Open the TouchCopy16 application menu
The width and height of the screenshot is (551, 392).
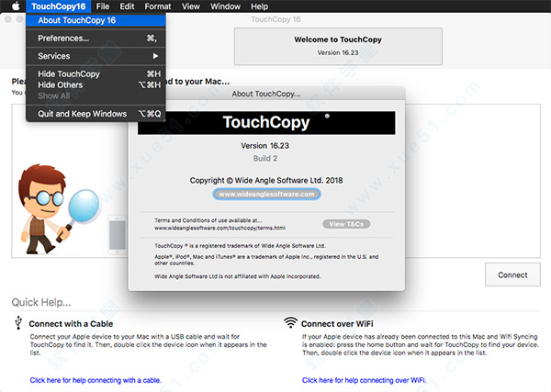point(59,6)
